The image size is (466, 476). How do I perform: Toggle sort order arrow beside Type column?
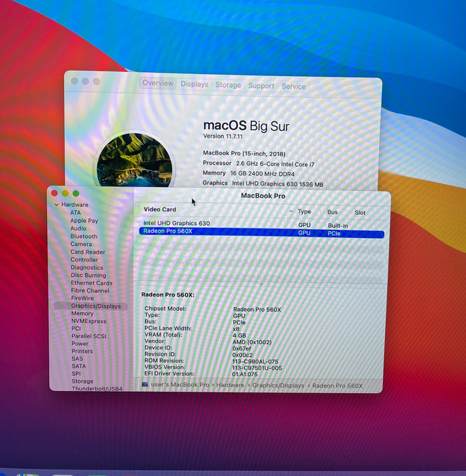point(291,211)
